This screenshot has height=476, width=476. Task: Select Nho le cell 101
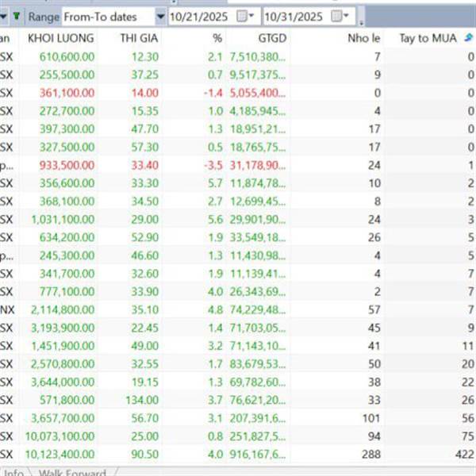click(x=371, y=418)
